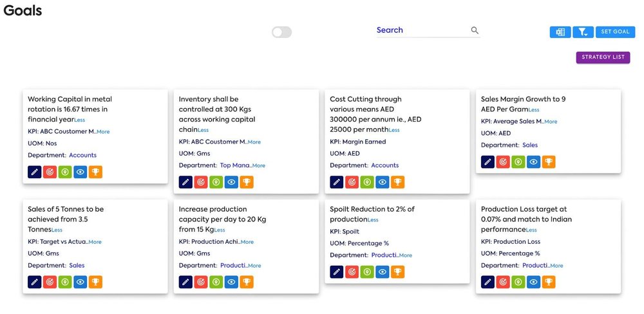Click the trophy icon on the Sales Margin Growth goal
Image resolution: width=644 pixels, height=314 pixels.
[548, 162]
